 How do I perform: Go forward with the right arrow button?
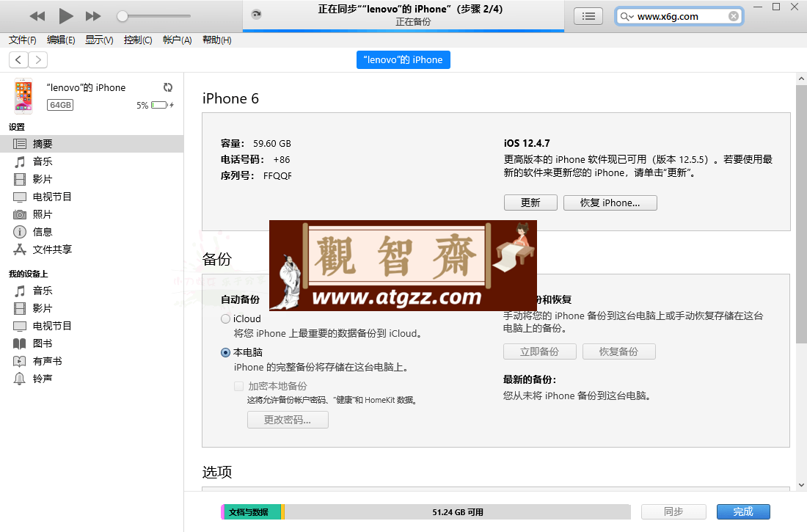tap(38, 59)
